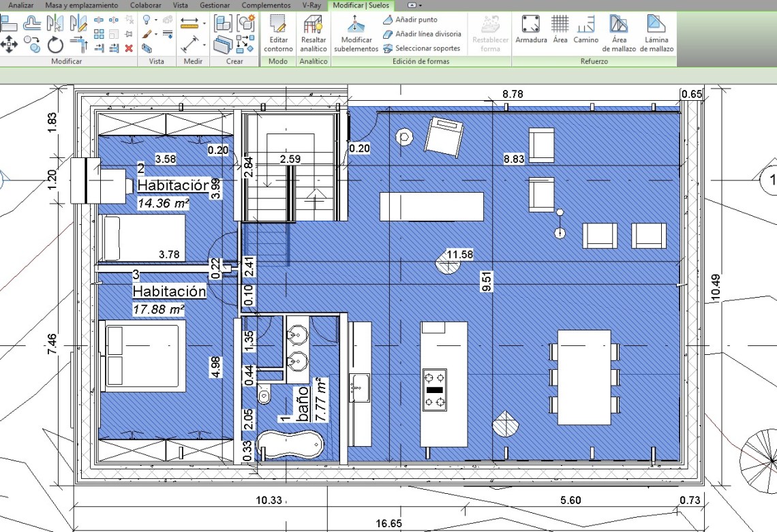Select the Resaltar analítico tool
This screenshot has height=532, width=777.
tap(314, 33)
